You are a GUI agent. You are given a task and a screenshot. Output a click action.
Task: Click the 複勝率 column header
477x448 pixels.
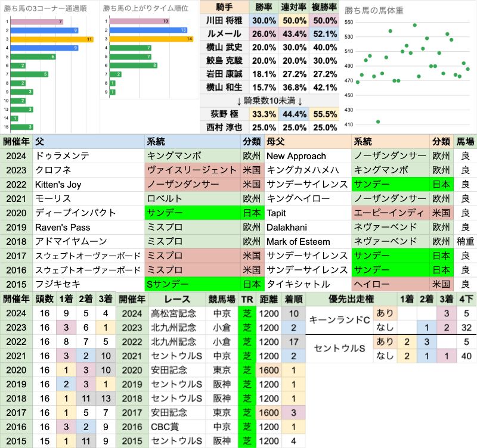point(325,6)
